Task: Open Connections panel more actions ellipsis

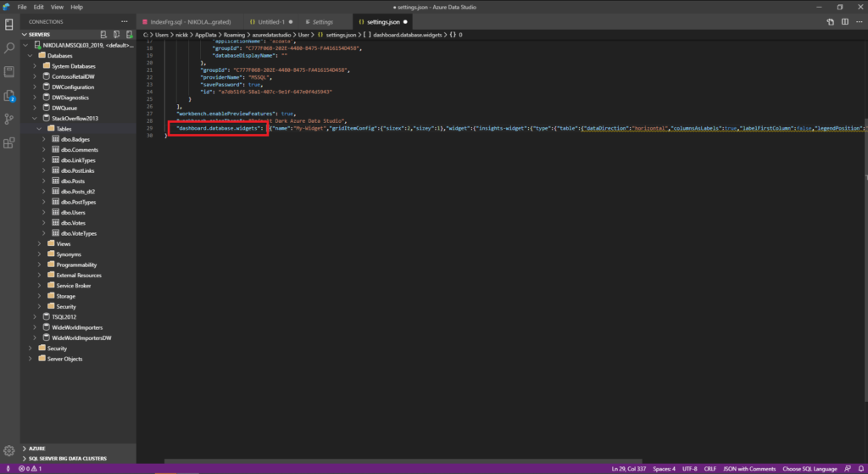Action: tap(125, 21)
